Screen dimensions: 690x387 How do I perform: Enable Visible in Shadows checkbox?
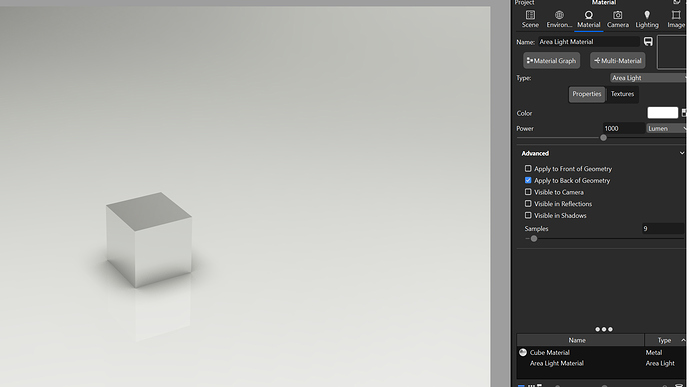tap(528, 216)
